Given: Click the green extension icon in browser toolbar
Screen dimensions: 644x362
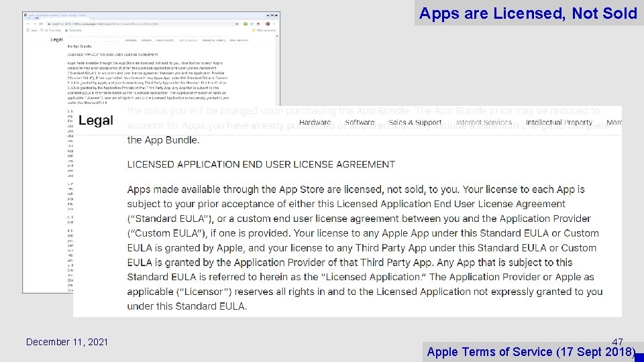Looking at the screenshot, I should [x=246, y=24].
